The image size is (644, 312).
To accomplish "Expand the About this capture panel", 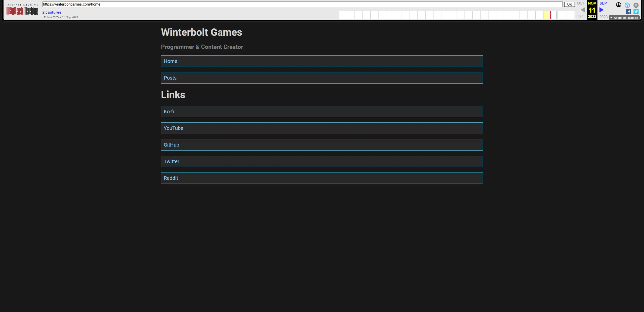I will coord(624,17).
